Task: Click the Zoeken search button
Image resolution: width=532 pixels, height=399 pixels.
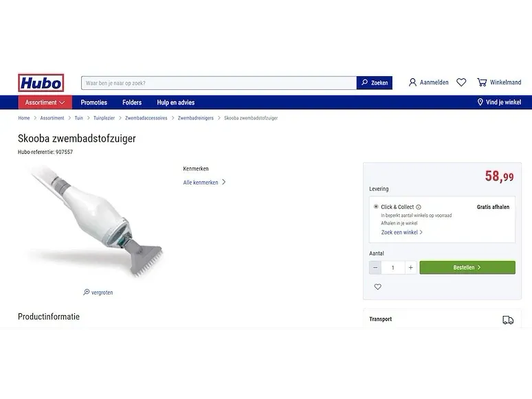Action: [x=374, y=82]
